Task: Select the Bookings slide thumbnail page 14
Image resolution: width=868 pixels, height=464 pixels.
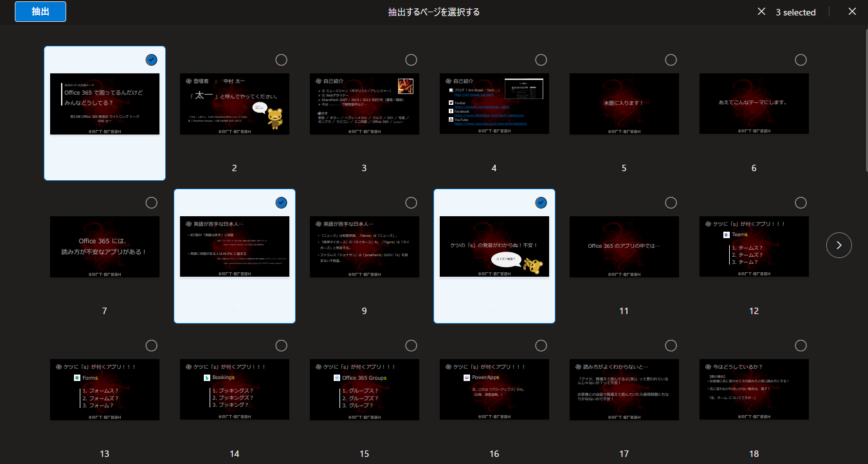Action: 235,389
